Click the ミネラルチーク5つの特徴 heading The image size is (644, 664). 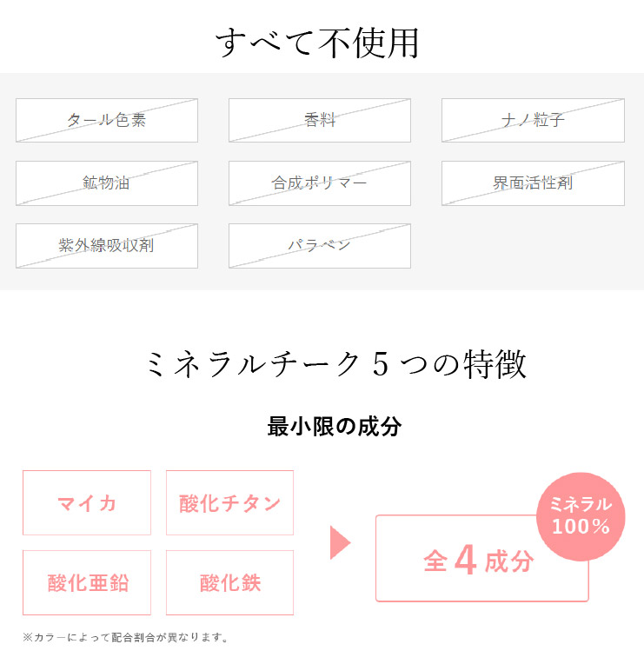[336, 364]
